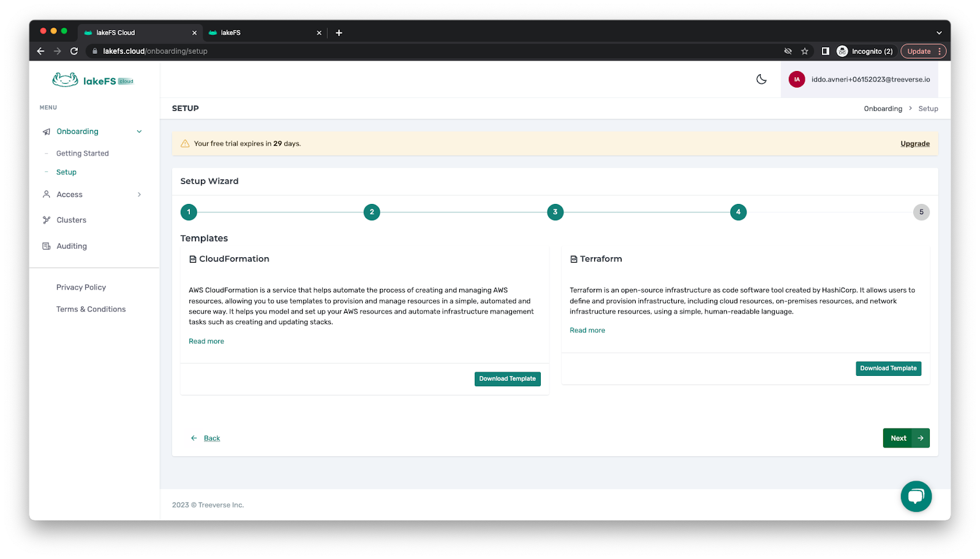Click the address bar URL
Viewport: 980px width, 559px height.
click(x=155, y=51)
